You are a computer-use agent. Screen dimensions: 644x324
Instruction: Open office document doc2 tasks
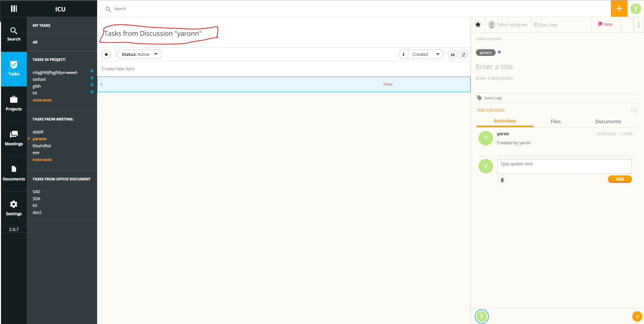[37, 213]
